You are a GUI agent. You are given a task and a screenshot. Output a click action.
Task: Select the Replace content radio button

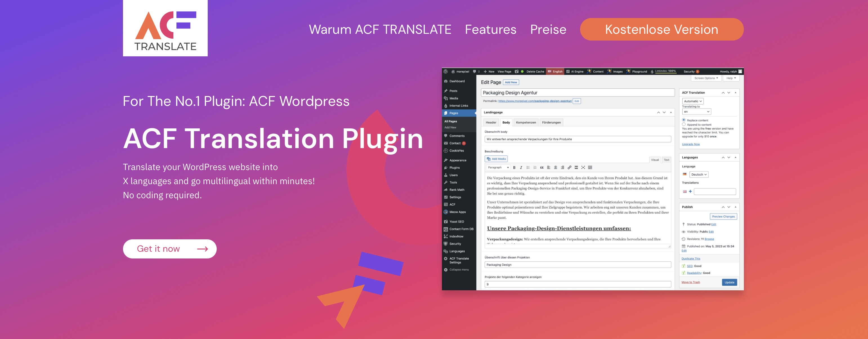pos(684,120)
